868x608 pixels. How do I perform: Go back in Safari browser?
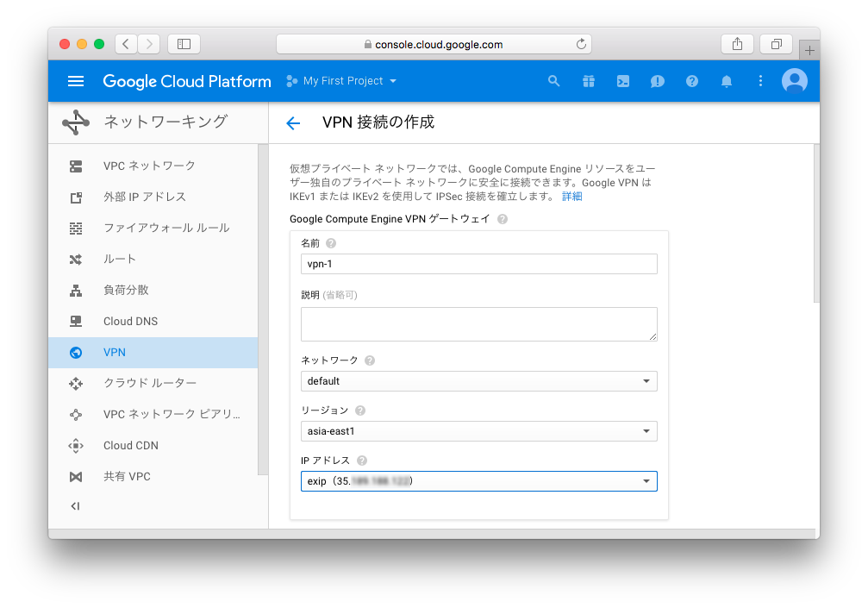click(x=126, y=44)
